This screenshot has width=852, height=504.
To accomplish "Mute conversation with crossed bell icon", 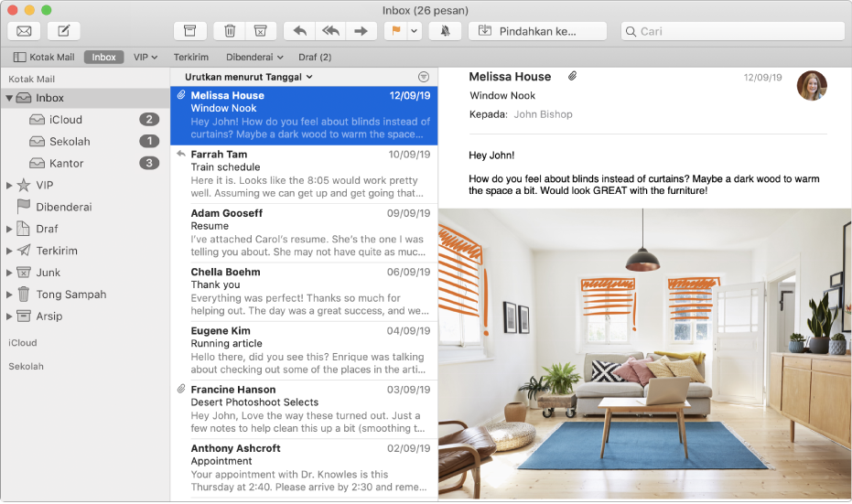I will point(445,31).
